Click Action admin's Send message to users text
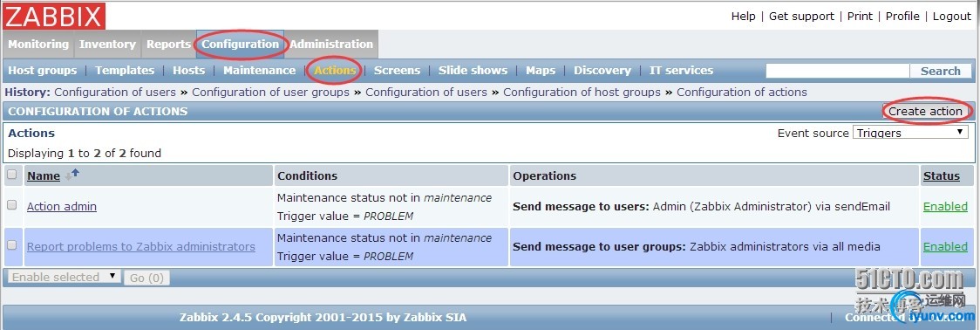Screen dimensions: 980x330 coord(701,206)
